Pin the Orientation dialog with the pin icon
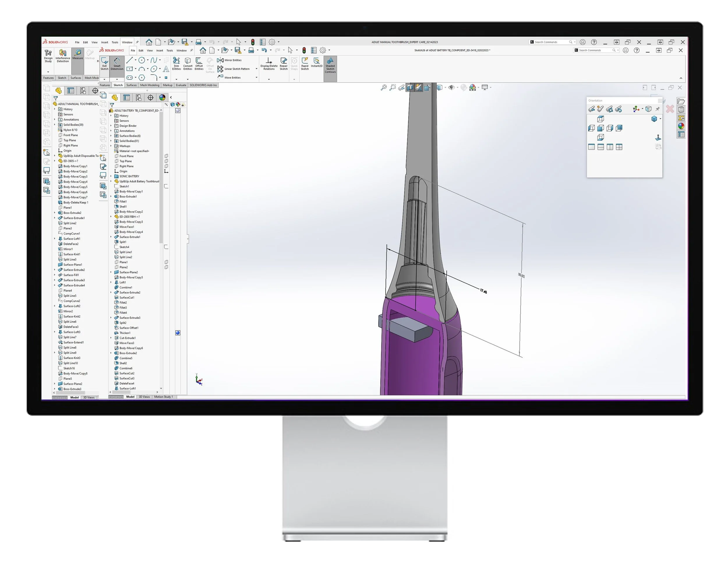 (658, 109)
